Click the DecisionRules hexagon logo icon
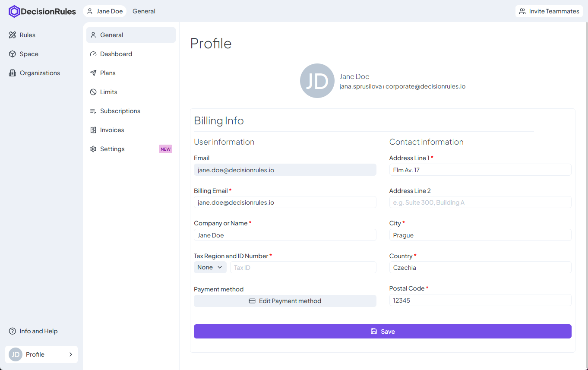The image size is (588, 370). 14,12
